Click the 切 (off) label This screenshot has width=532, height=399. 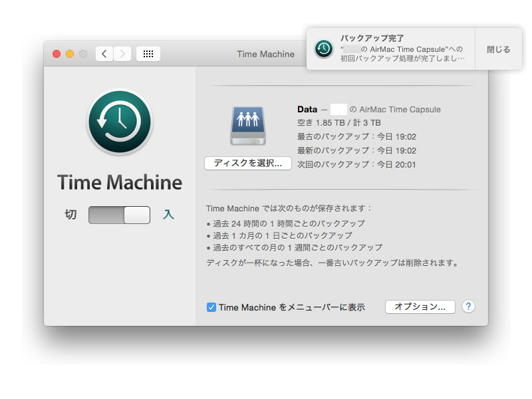tap(70, 214)
